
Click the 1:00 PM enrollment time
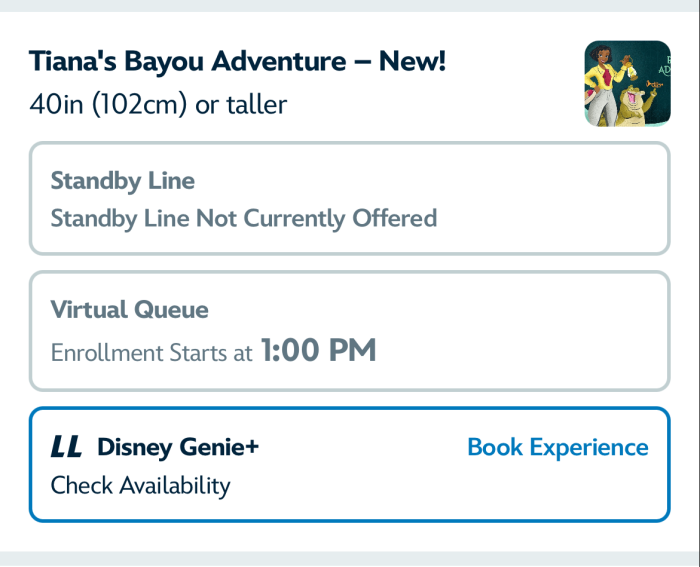318,350
